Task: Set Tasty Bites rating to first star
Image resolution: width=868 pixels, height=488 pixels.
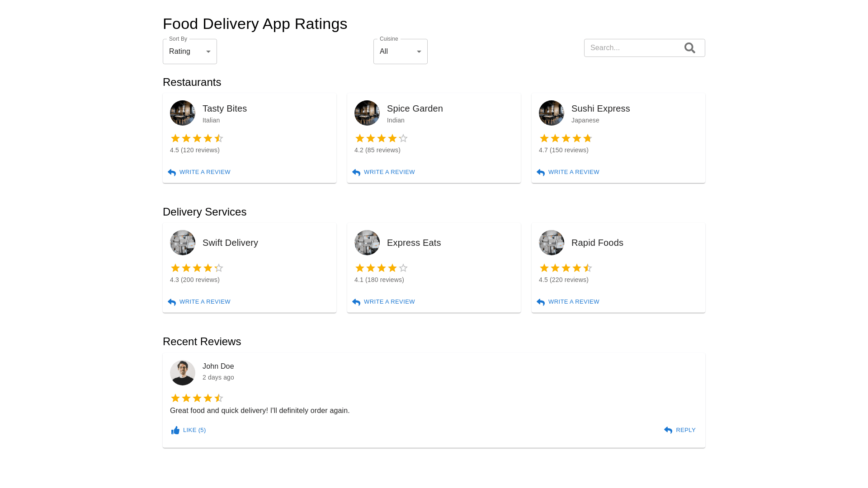Action: (x=175, y=139)
